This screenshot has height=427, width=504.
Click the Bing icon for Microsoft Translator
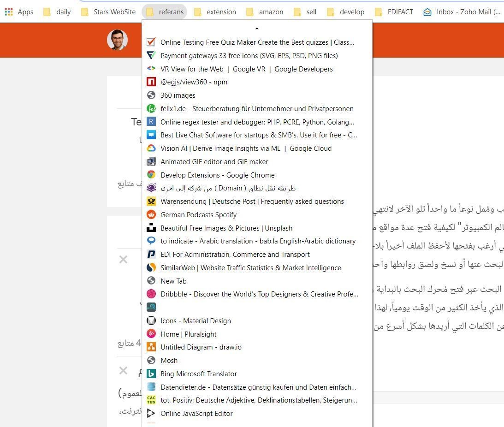(151, 374)
